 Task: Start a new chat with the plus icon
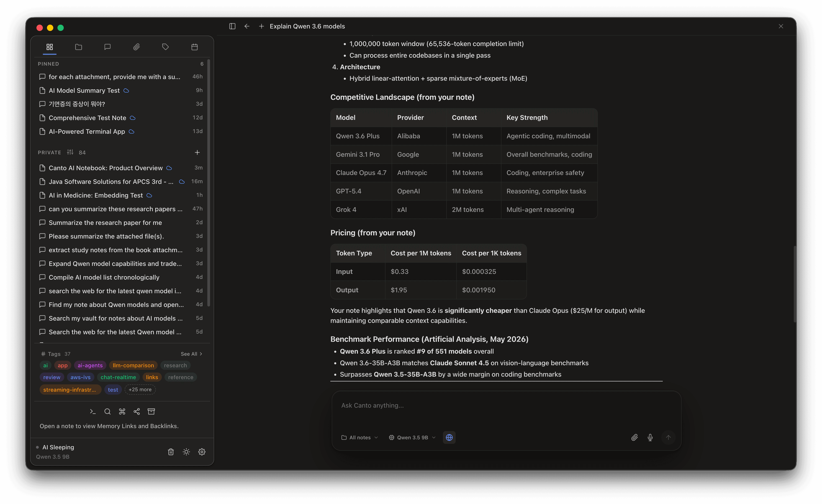[262, 26]
